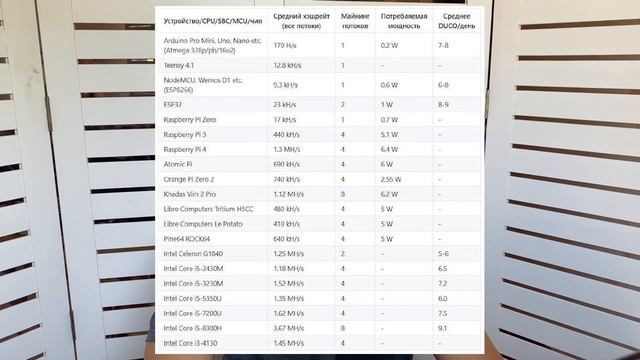Select Libre Computers Tritium H5CC row name
Screen dimensions: 640x360
208,209
